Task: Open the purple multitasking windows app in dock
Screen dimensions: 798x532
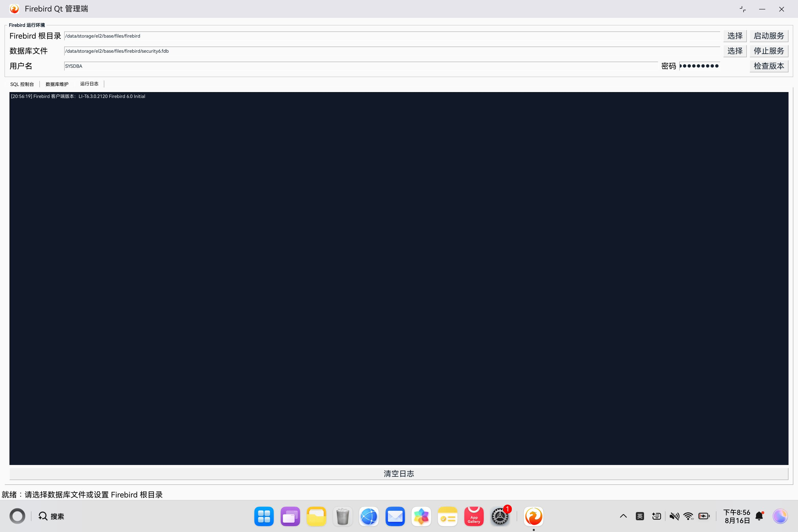Action: (x=290, y=516)
